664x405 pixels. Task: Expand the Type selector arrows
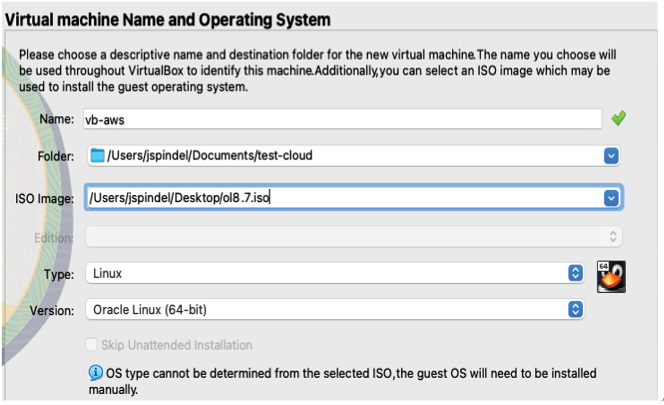pos(575,273)
